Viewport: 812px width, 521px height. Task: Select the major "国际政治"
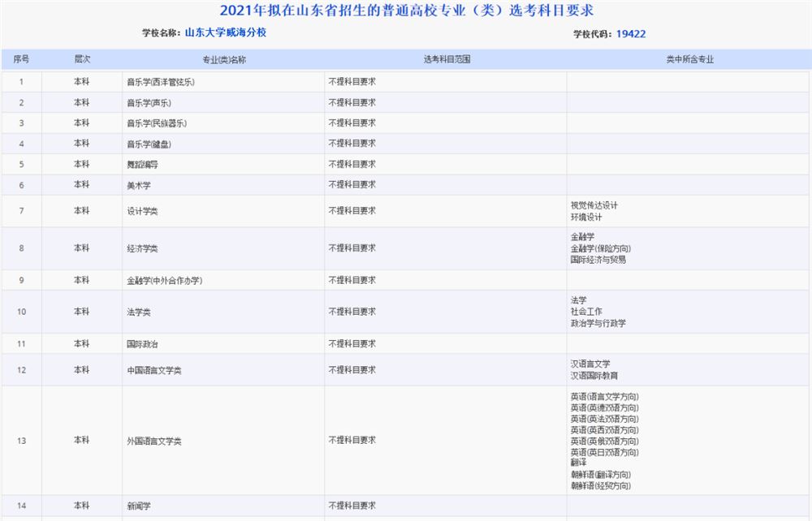(142, 344)
